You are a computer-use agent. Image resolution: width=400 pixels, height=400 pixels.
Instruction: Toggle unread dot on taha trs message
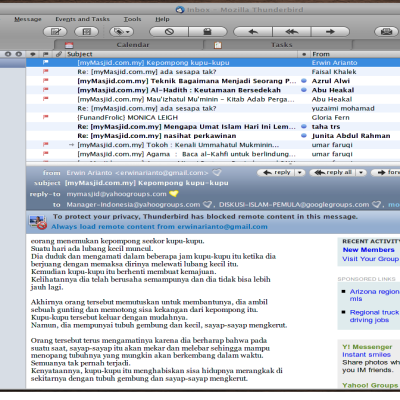tap(304, 126)
